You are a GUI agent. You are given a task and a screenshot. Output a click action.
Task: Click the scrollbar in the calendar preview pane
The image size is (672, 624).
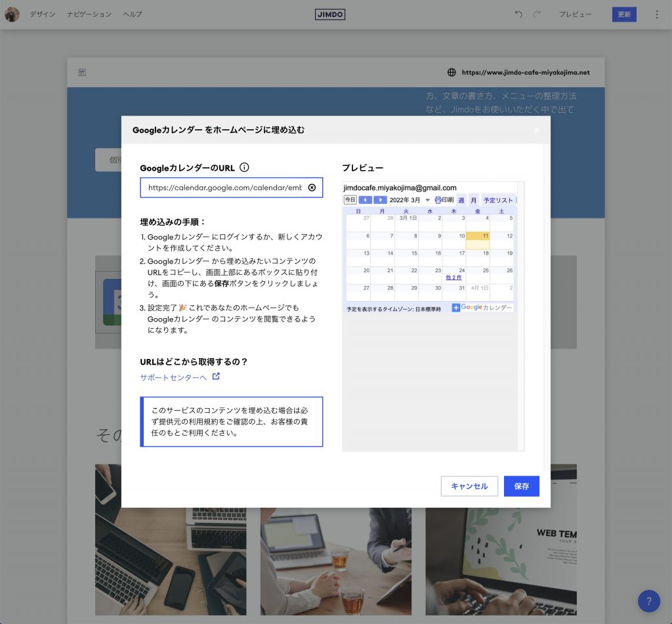(520, 316)
